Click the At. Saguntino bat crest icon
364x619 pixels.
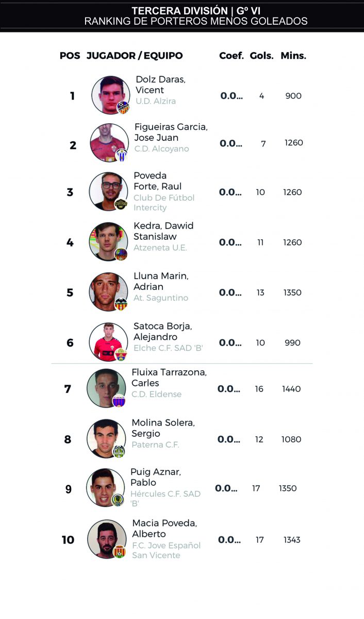pos(121,304)
